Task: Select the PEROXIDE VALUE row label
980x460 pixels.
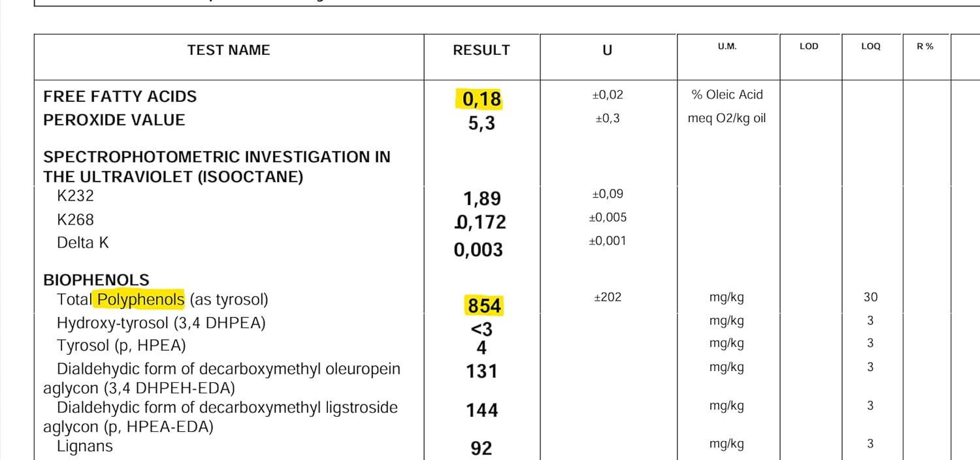Action: click(x=114, y=120)
